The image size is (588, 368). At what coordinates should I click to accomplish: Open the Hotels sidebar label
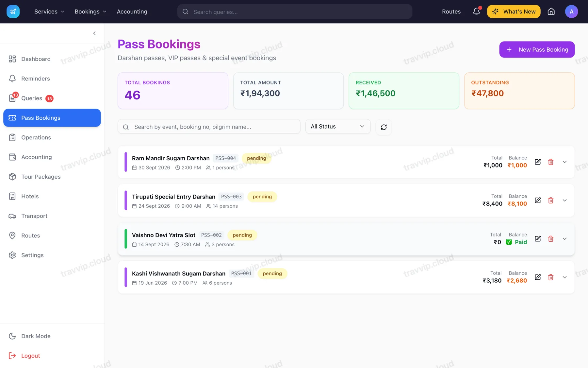click(x=30, y=196)
